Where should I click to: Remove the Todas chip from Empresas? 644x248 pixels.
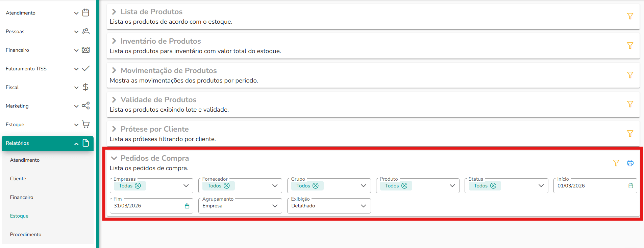click(138, 186)
